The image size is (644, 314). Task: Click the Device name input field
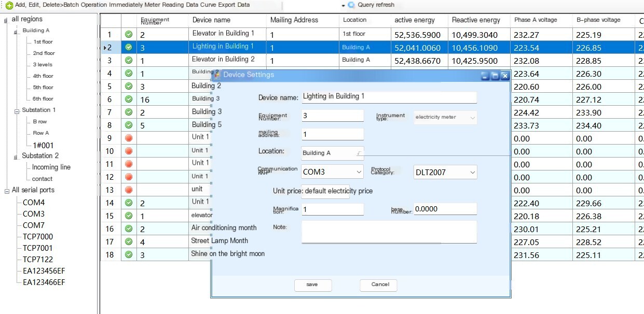(x=389, y=97)
